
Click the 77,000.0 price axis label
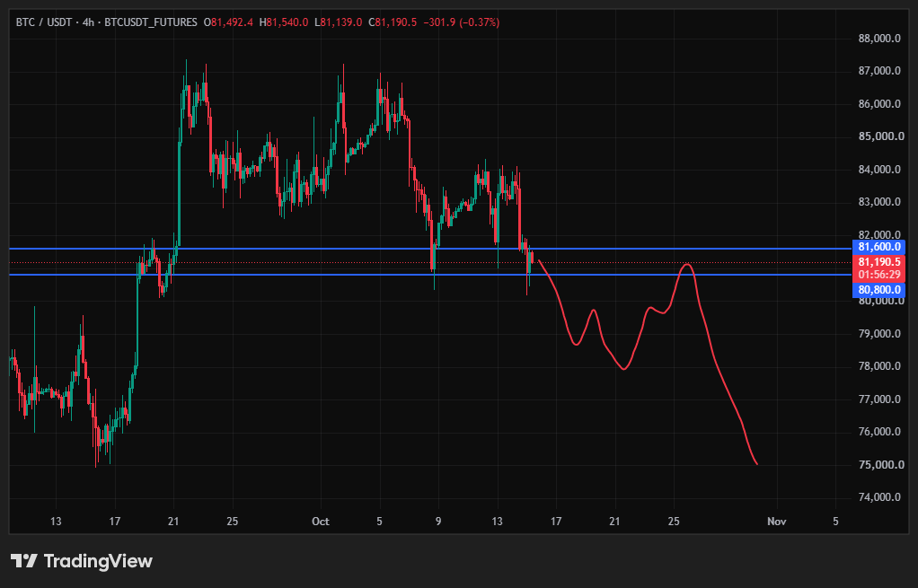pos(879,399)
